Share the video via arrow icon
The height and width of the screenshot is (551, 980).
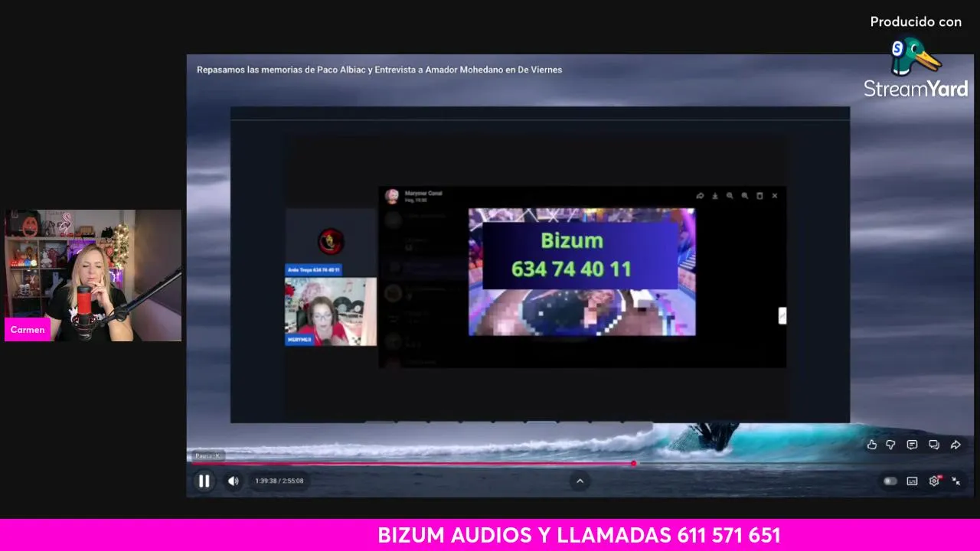(x=955, y=445)
